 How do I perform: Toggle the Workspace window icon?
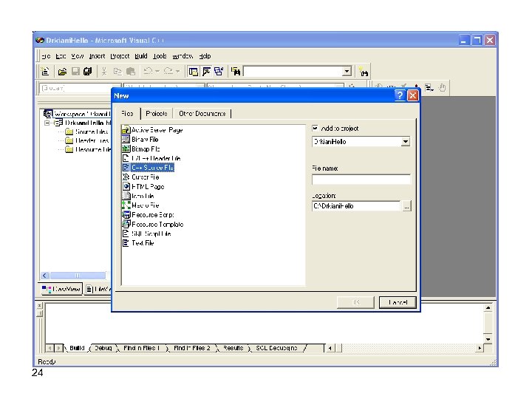tap(194, 72)
